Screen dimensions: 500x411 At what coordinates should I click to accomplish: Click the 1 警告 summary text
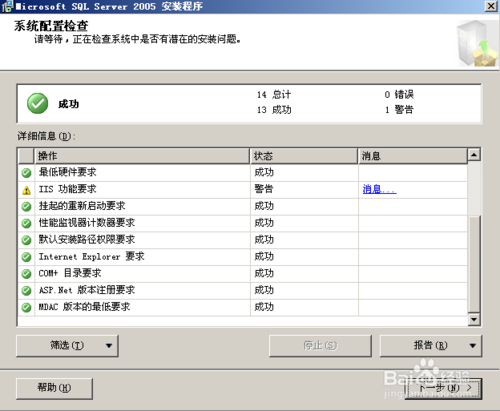pos(399,110)
